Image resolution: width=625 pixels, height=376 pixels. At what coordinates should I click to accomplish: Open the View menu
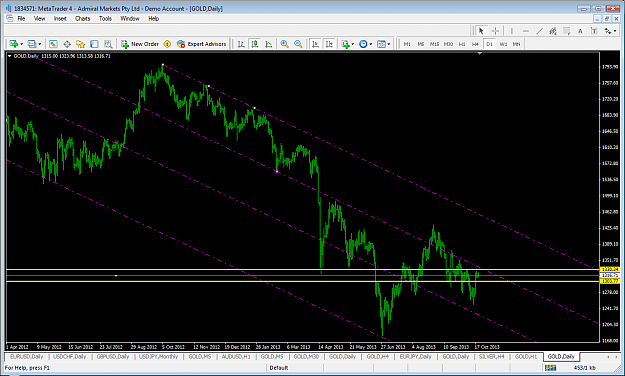pyautogui.click(x=39, y=18)
